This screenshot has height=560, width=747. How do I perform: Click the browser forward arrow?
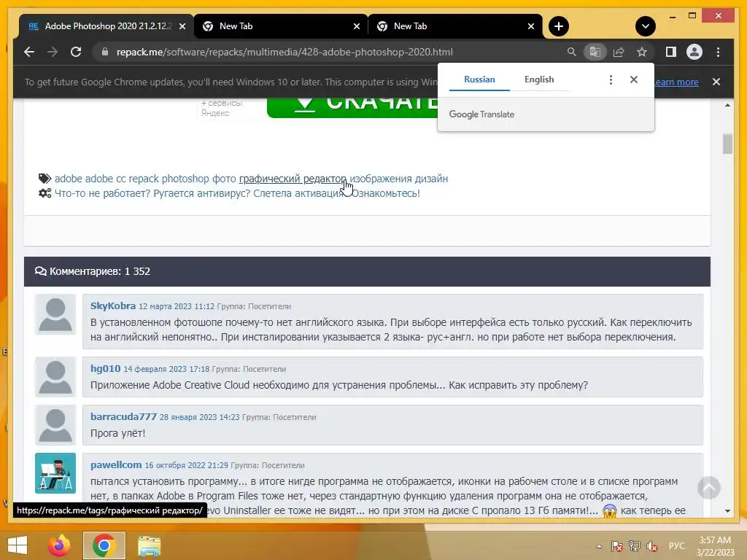pos(53,52)
